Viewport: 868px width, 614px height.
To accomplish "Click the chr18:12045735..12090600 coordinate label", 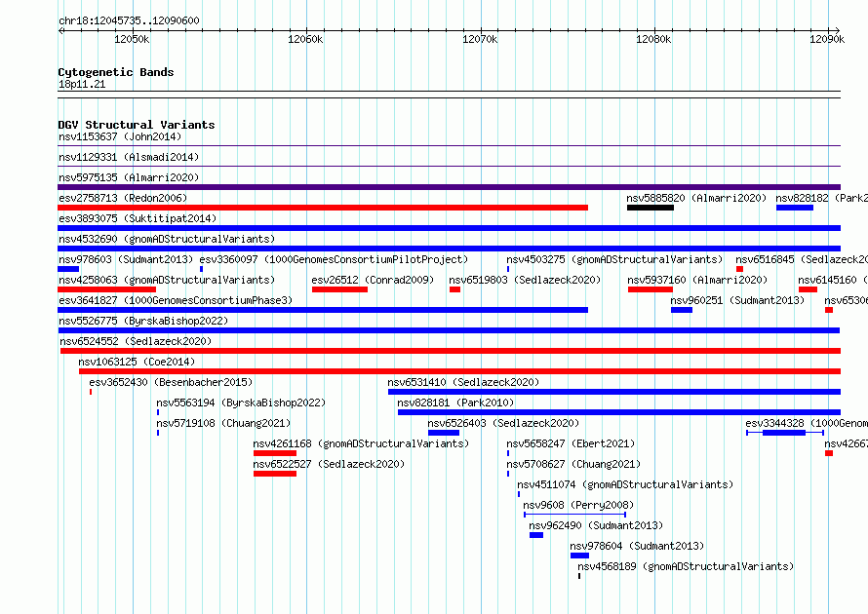I will click(129, 20).
